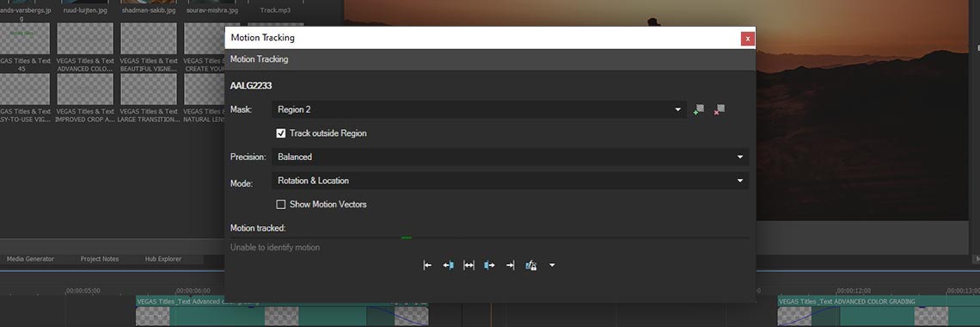Delete the current mask region icon
Viewport: 980px width, 327px height.
[720, 109]
